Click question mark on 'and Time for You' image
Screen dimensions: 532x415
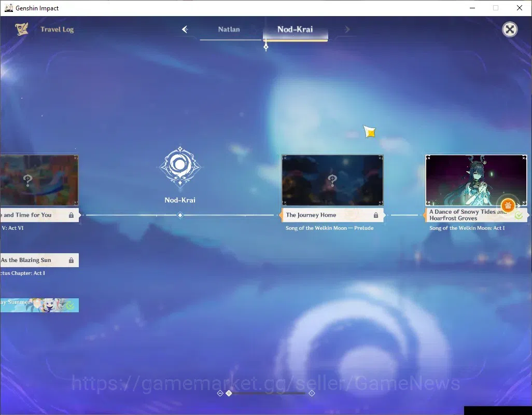point(28,180)
